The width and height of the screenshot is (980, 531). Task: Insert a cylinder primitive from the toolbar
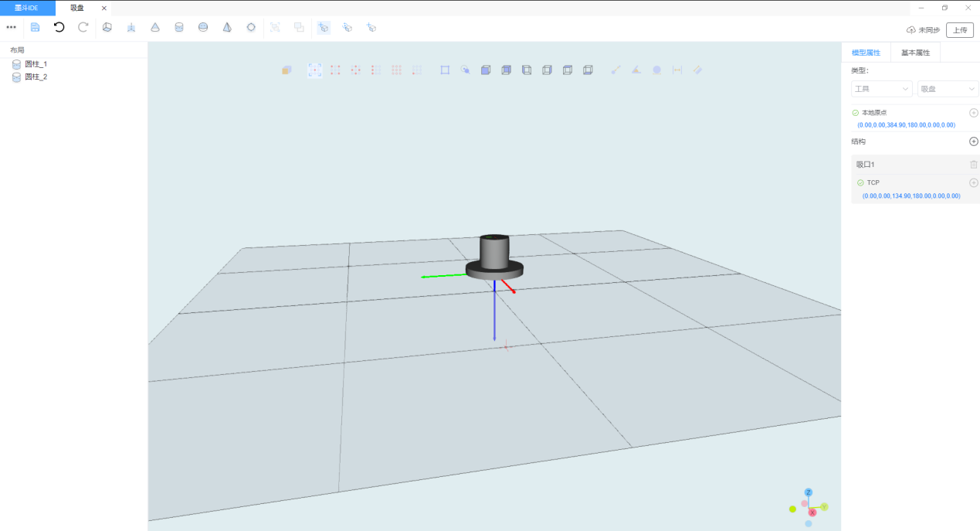[x=179, y=27]
